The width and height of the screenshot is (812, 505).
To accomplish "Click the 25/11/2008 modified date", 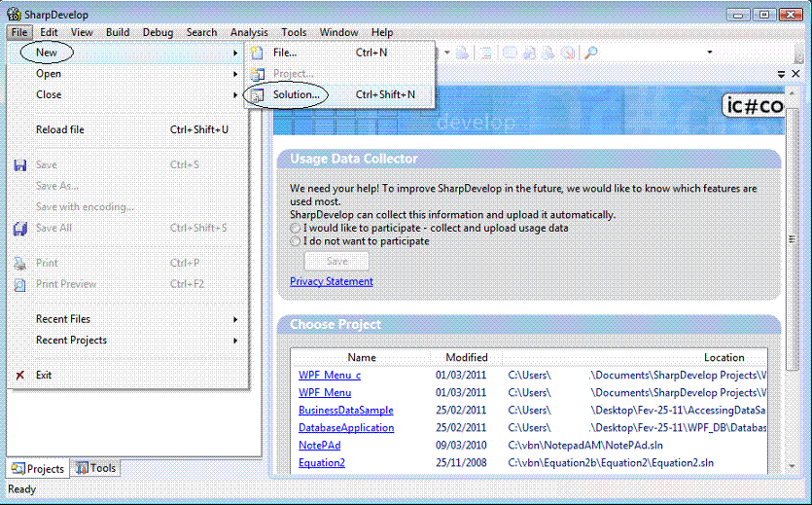I will tap(461, 463).
